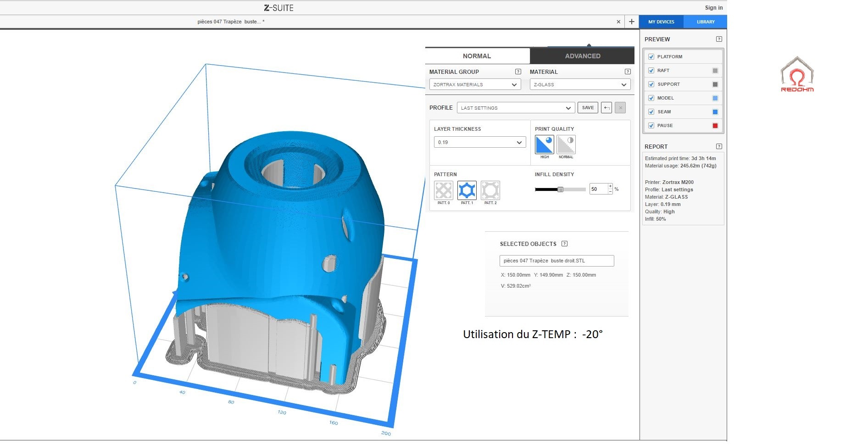Image resolution: width=868 pixels, height=445 pixels.
Task: Open Selected Objects help icon
Action: [x=565, y=244]
